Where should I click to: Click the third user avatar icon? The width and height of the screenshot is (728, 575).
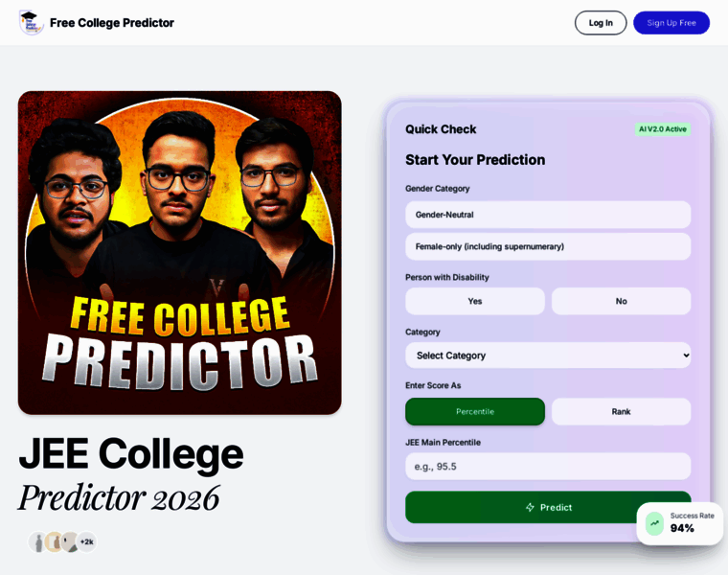point(70,542)
